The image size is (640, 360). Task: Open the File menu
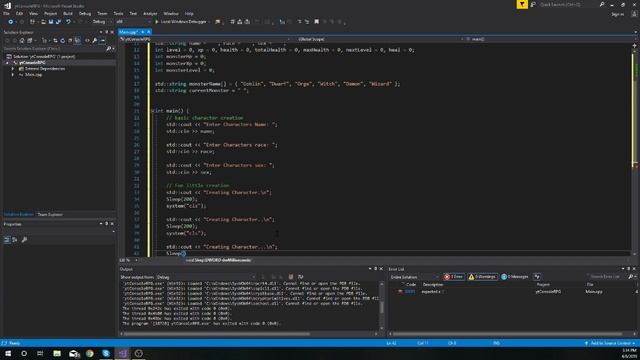7,13
